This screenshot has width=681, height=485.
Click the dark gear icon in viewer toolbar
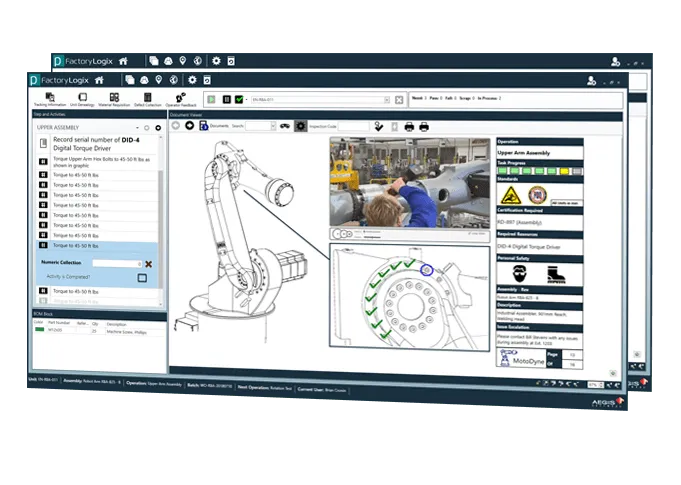[301, 126]
